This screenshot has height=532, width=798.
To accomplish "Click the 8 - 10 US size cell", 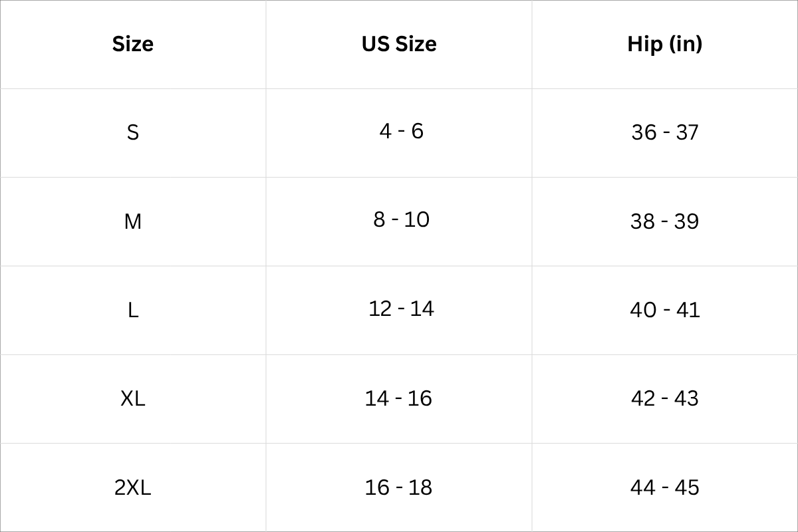I will click(x=401, y=219).
